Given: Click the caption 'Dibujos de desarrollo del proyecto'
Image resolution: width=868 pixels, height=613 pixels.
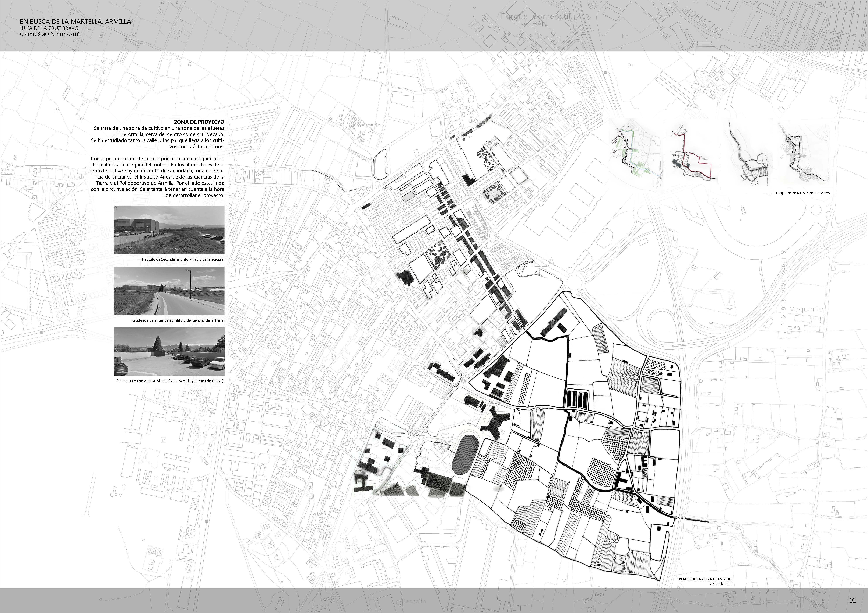Looking at the screenshot, I should [x=802, y=193].
